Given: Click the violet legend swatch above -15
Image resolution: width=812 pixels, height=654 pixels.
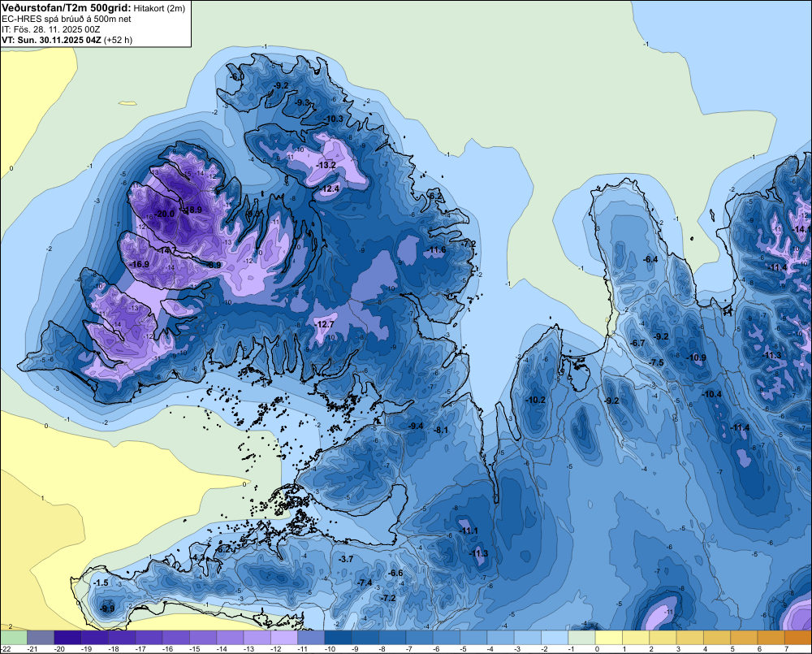Looking at the screenshot, I should pos(203,638).
